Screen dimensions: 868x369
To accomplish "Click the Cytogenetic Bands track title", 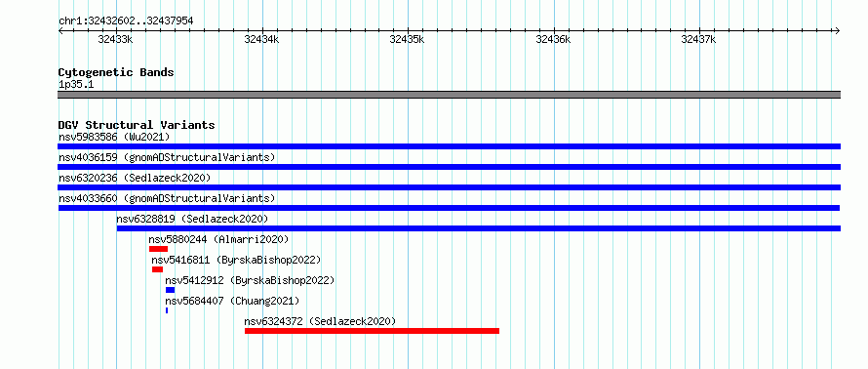I will click(116, 72).
